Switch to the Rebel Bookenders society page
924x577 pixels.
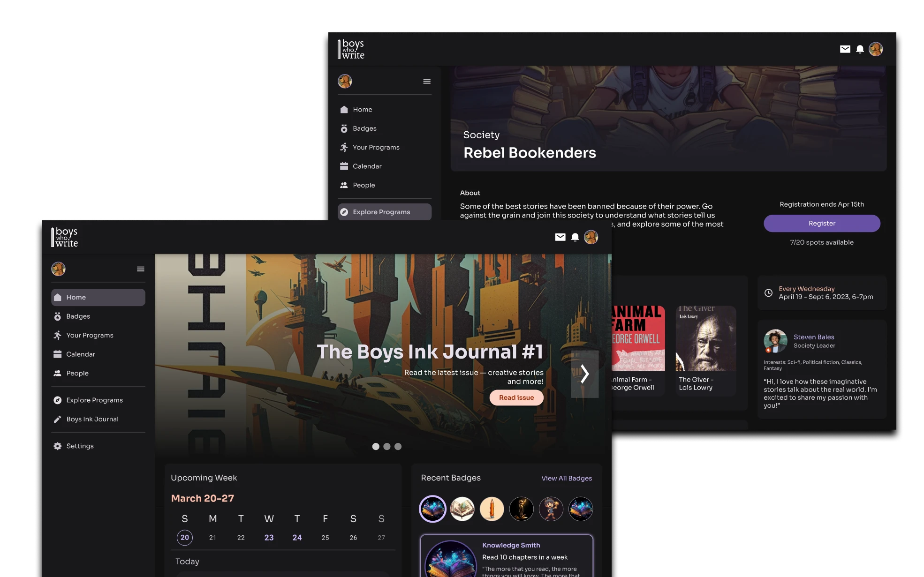point(530,153)
